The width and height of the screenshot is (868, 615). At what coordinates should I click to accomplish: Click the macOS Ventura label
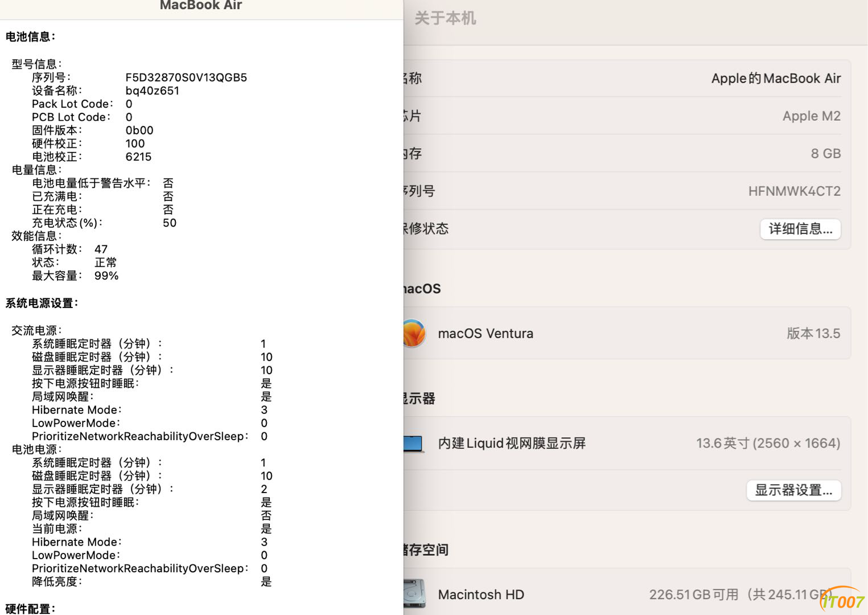(486, 334)
